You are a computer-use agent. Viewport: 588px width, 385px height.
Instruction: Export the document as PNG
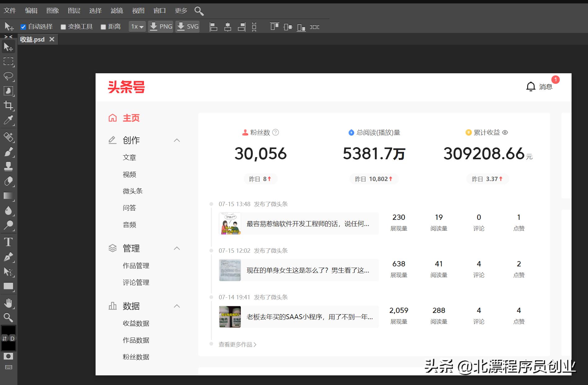[160, 26]
